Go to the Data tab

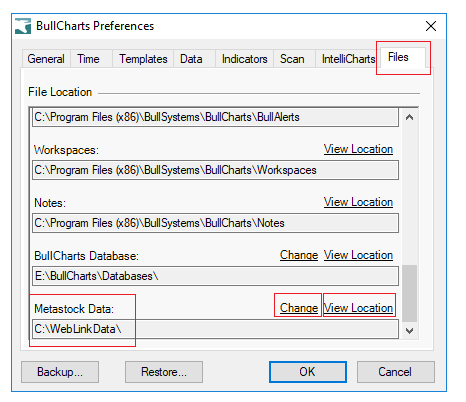tap(192, 59)
